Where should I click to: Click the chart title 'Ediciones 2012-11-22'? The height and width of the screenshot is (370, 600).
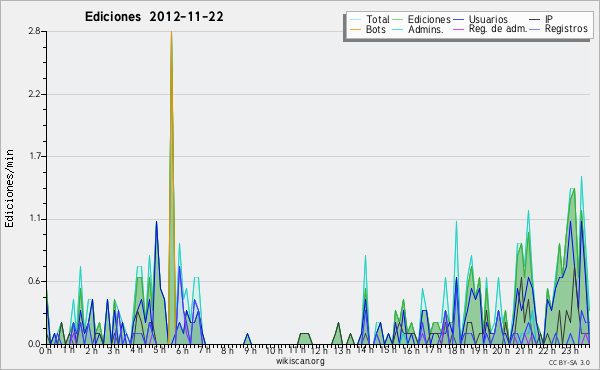coord(154,17)
